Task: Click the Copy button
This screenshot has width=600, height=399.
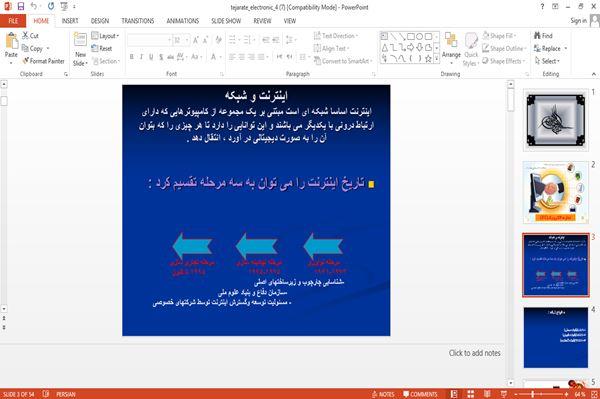Action: pyautogui.click(x=33, y=49)
